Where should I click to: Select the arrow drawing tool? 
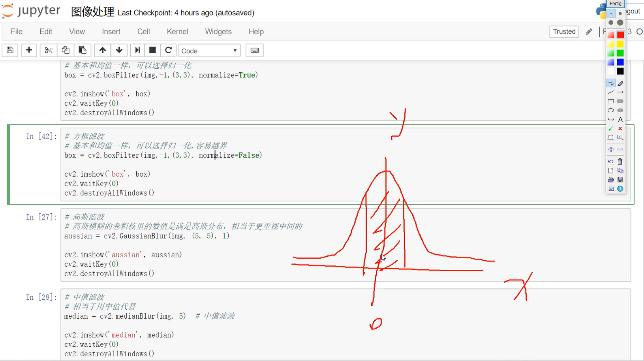620,92
